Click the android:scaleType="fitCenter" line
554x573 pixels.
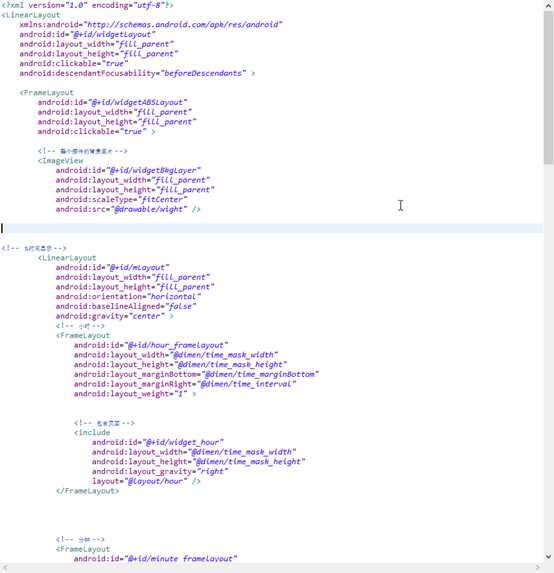pos(121,200)
